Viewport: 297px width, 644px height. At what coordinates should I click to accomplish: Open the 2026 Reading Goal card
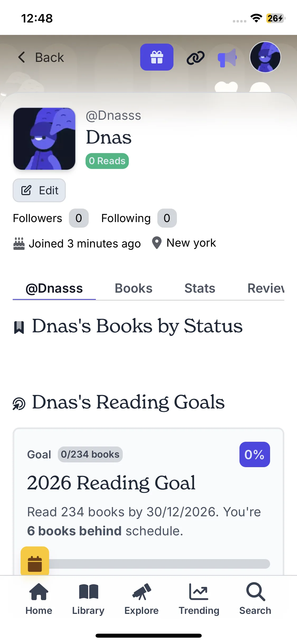click(148, 483)
